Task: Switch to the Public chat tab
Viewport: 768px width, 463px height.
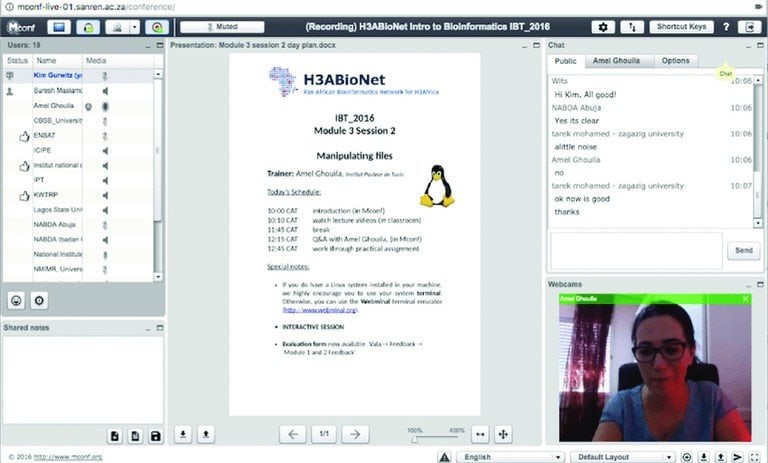Action: [565, 61]
